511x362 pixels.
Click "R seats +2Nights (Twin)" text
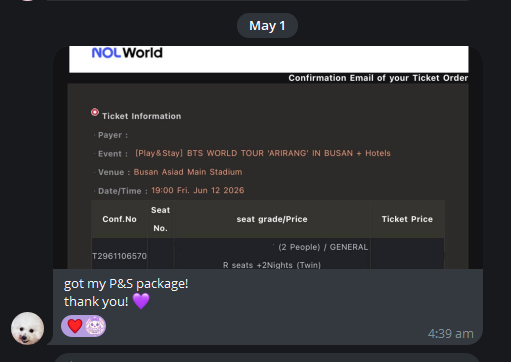coord(272,265)
